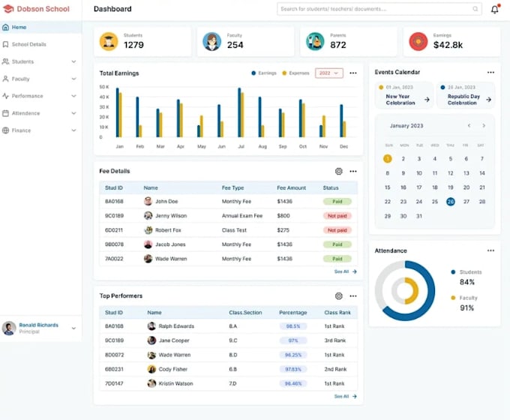This screenshot has width=510, height=420.
Task: Click See All under Top Performers
Action: click(346, 396)
